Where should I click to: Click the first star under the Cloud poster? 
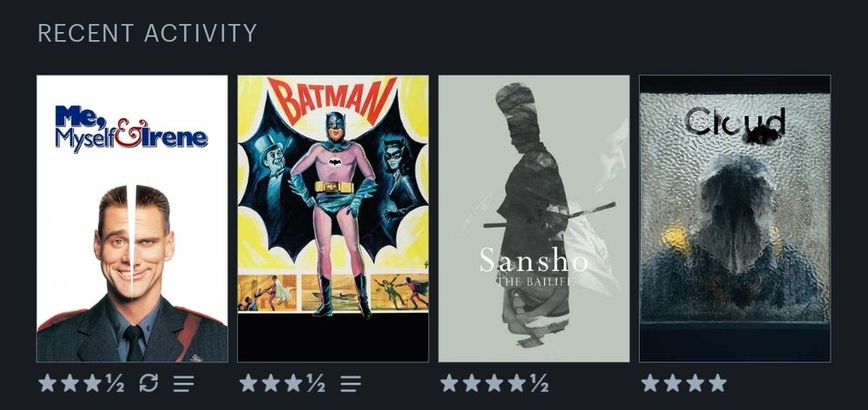click(x=650, y=383)
